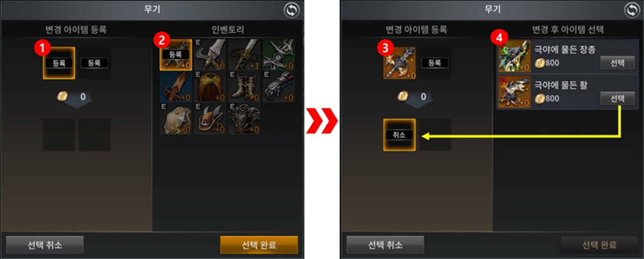
Task: Pick the boots item in inventory
Action: (244, 87)
